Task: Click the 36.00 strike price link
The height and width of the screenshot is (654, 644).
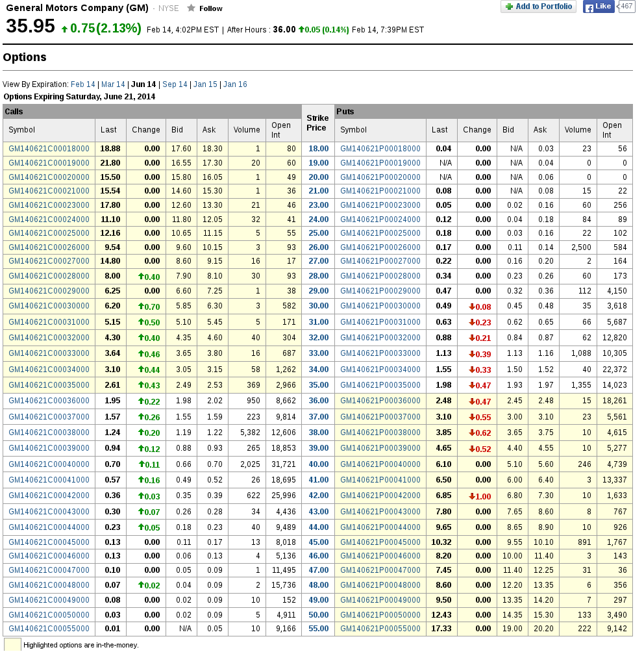Action: point(319,401)
